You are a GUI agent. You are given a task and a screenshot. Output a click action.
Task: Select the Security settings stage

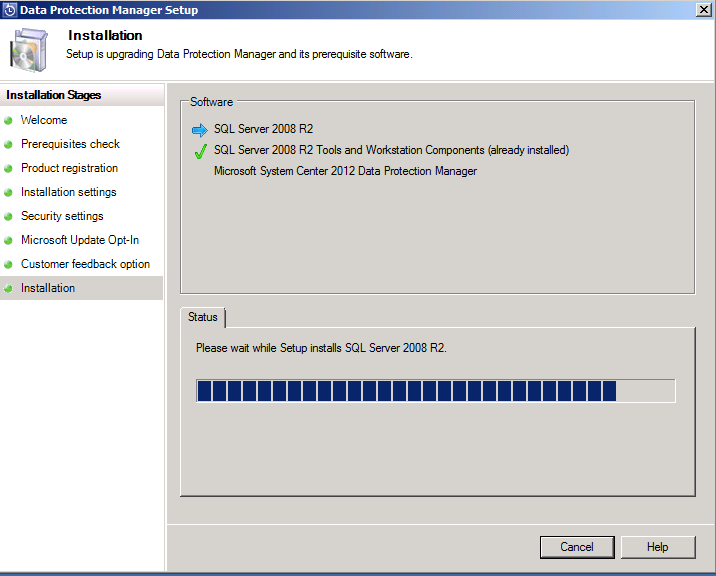pos(62,216)
